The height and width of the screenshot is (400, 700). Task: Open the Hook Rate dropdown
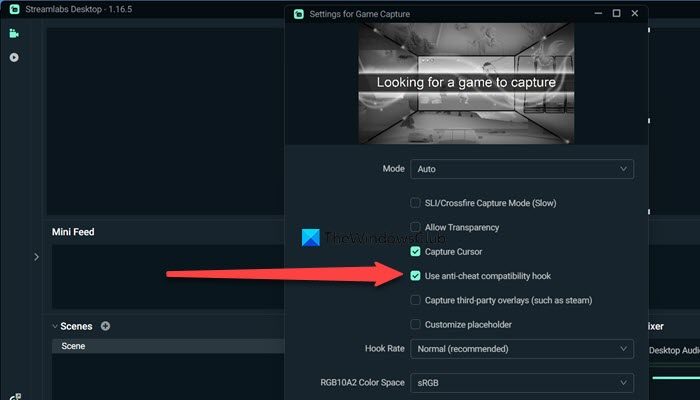point(522,349)
